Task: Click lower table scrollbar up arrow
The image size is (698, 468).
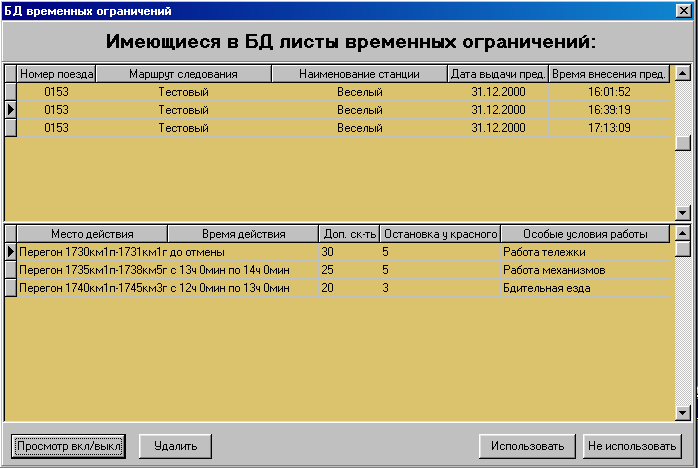Action: [x=683, y=233]
